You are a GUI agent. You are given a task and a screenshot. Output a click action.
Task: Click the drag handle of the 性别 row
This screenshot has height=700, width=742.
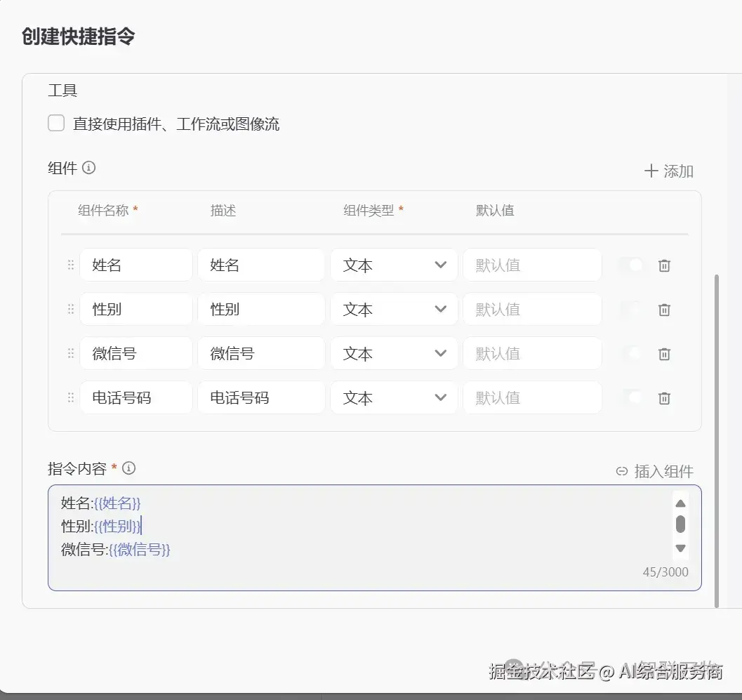point(70,309)
